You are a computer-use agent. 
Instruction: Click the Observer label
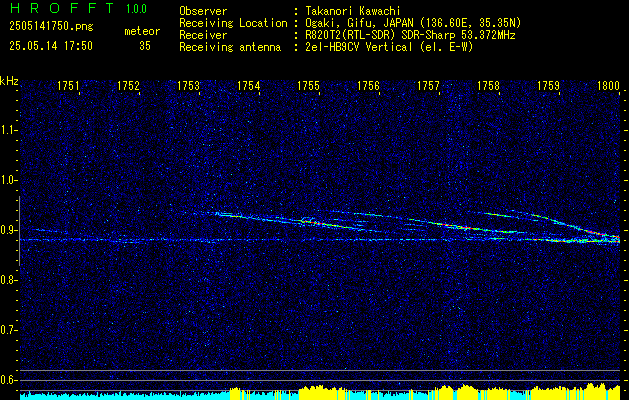tap(203, 11)
